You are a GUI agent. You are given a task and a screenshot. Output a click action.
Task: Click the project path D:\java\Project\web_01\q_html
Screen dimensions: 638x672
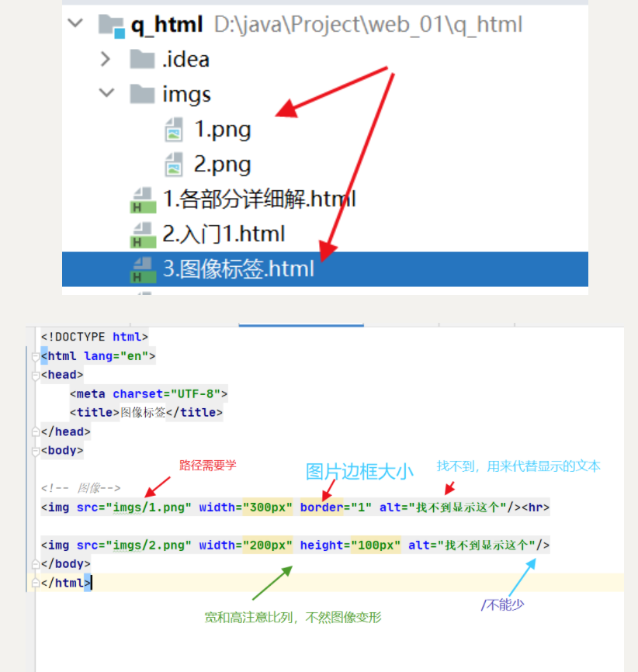(x=368, y=24)
